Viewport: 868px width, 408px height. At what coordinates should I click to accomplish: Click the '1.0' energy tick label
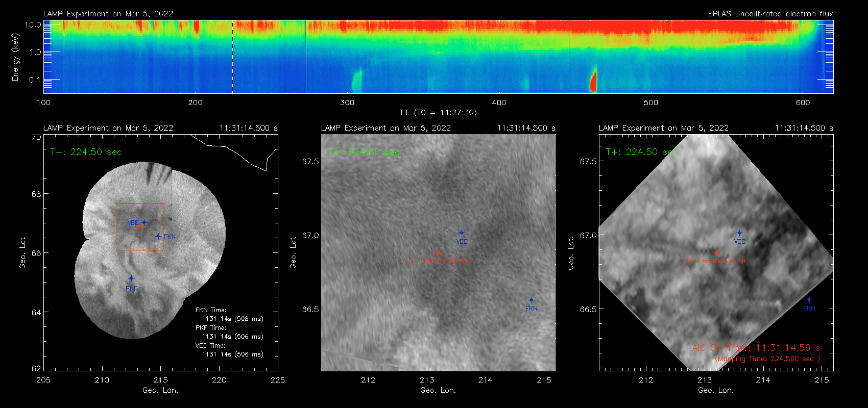click(35, 52)
